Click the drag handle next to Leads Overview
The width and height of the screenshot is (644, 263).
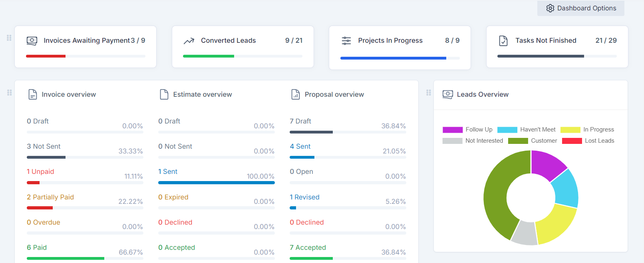coord(429,93)
